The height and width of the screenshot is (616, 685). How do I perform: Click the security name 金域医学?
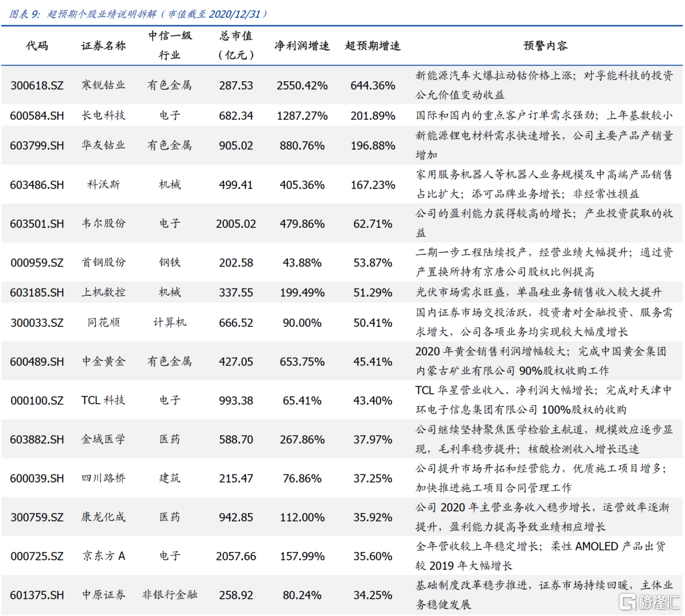[x=103, y=439]
